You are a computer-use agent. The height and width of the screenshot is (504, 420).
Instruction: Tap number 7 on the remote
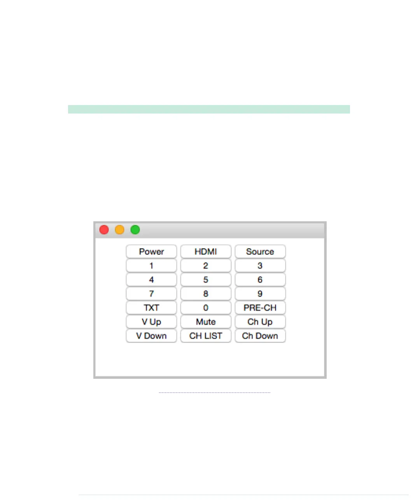(151, 294)
